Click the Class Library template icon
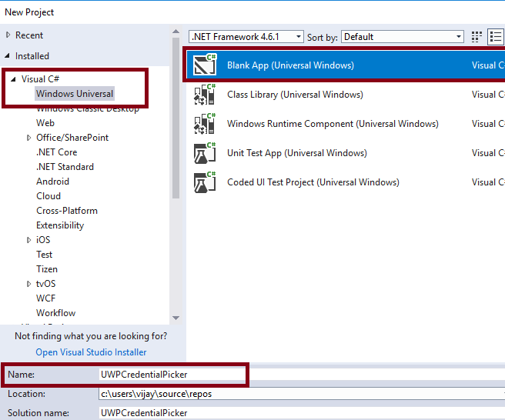The image size is (505, 420). coord(205,94)
